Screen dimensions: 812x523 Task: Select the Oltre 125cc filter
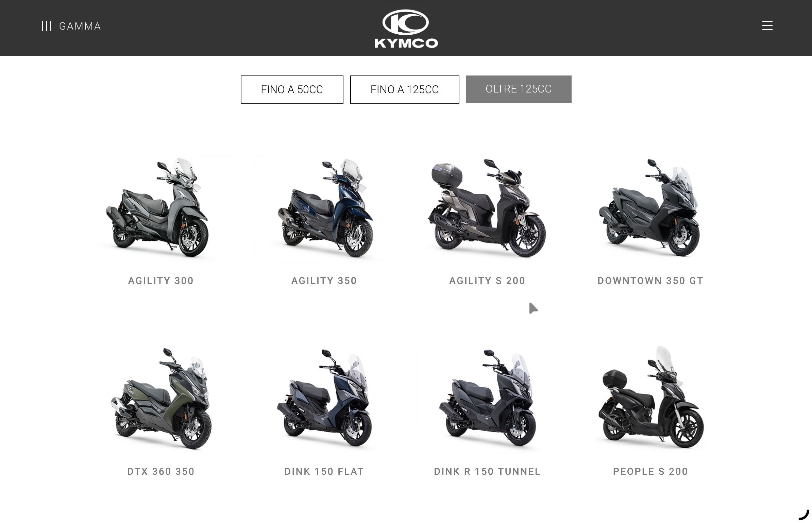(519, 89)
